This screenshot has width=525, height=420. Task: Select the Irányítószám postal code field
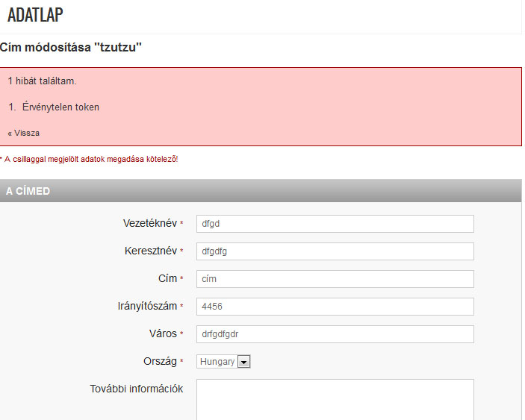pos(335,307)
